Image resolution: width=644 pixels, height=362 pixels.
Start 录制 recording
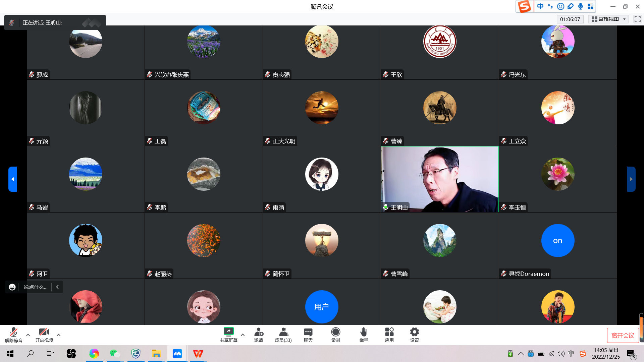coord(336,335)
